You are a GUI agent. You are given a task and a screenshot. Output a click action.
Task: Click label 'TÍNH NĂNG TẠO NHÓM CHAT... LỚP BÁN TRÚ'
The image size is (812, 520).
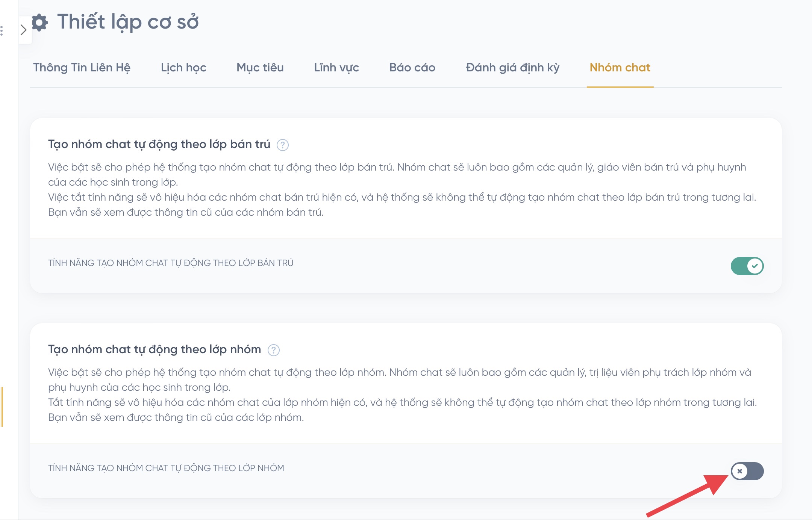(171, 263)
